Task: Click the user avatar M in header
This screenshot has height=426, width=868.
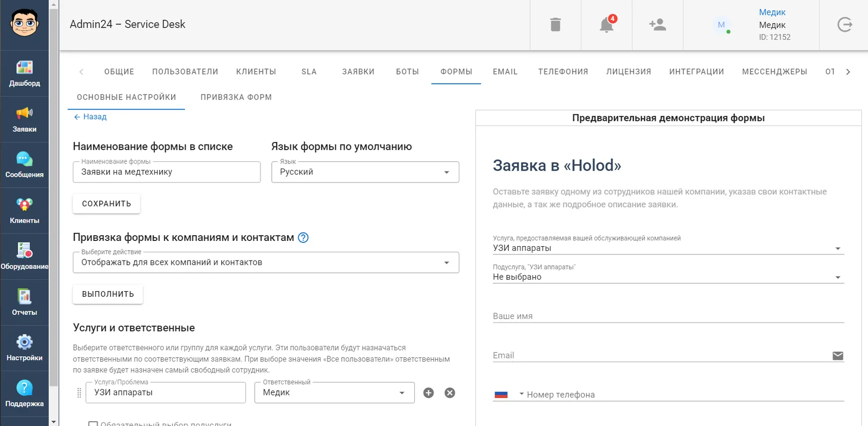Action: click(x=721, y=25)
